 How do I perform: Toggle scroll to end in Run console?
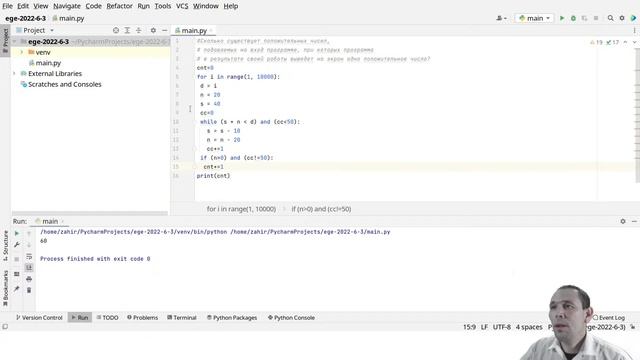(x=29, y=268)
